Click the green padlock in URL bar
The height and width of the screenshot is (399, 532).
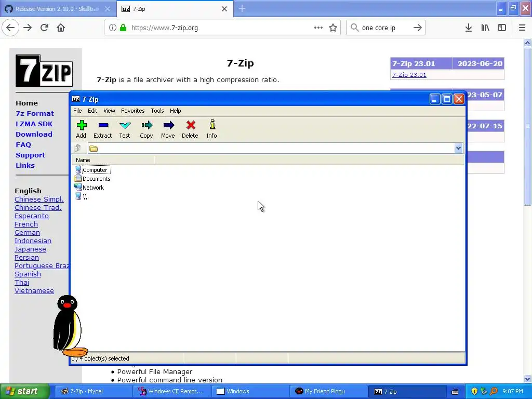(x=123, y=28)
